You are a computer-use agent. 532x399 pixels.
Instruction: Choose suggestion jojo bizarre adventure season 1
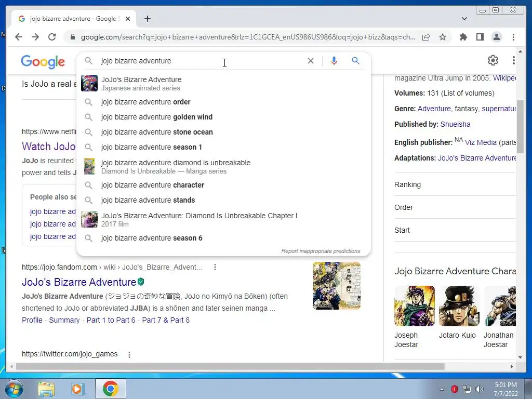point(224,147)
